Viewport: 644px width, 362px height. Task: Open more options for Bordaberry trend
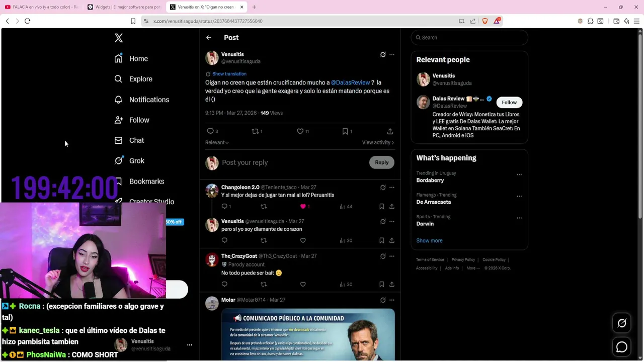point(519,175)
